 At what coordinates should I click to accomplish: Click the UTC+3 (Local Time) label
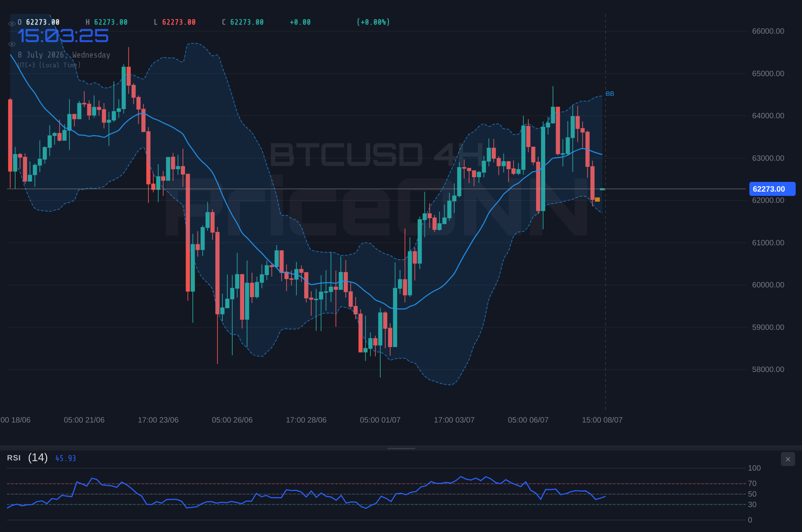49,65
